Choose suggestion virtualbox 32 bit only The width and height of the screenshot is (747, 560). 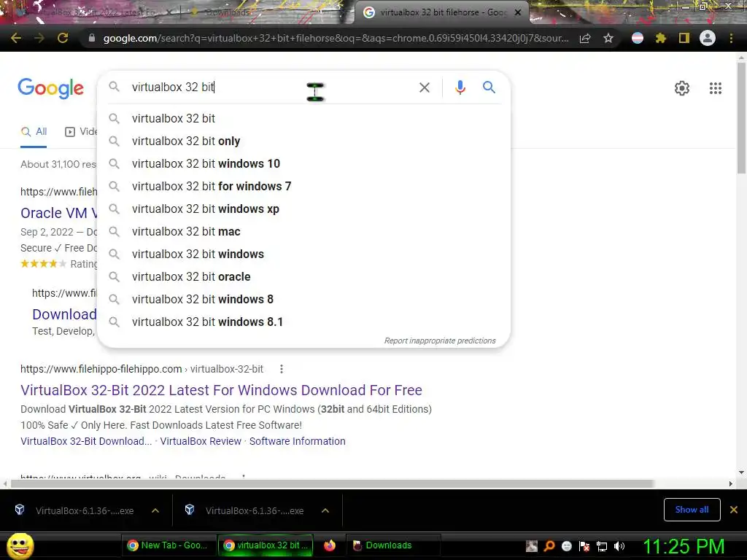303,141
